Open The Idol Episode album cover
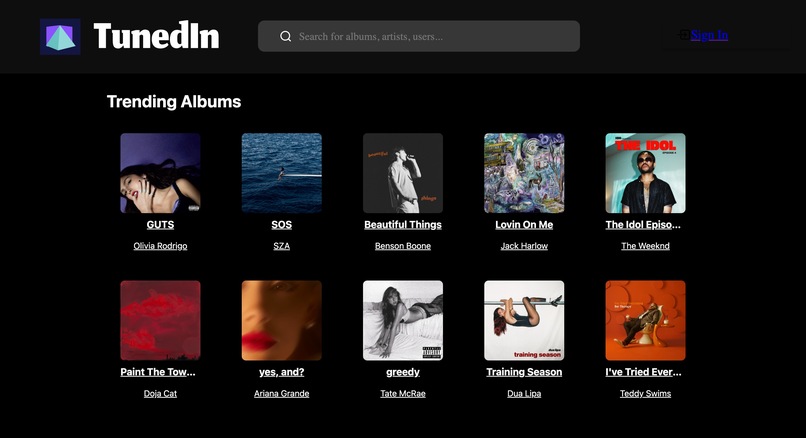The height and width of the screenshot is (438, 806). (646, 173)
